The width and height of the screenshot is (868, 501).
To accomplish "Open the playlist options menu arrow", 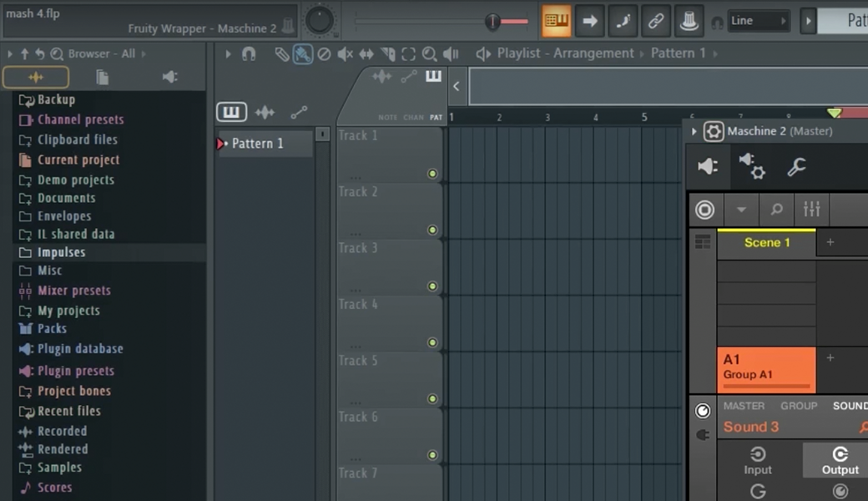I will coord(228,53).
